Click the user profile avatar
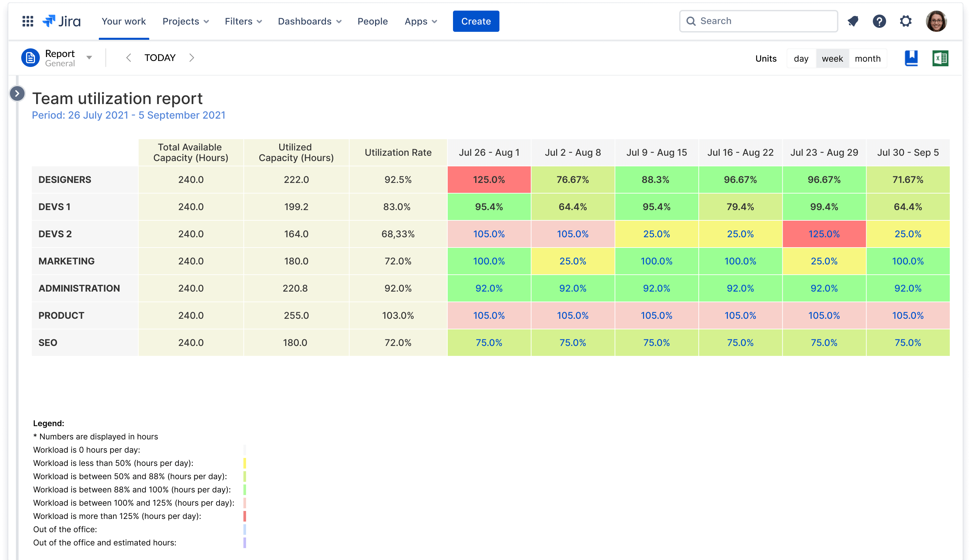 click(x=936, y=21)
